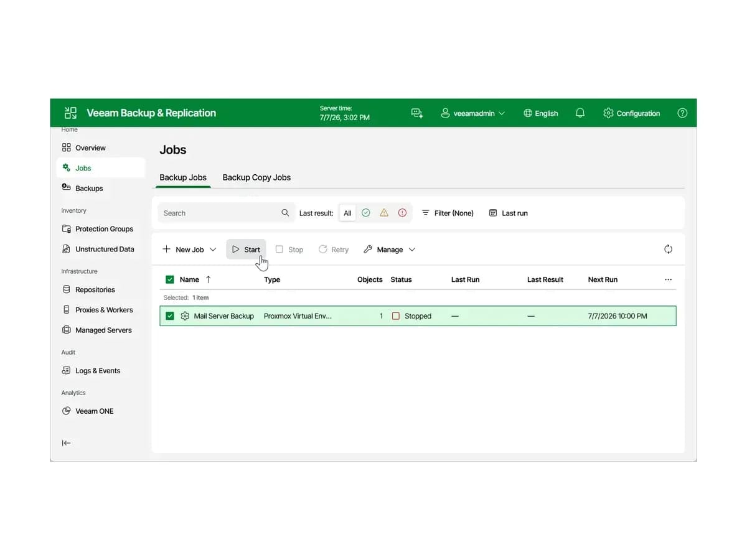Image resolution: width=747 pixels, height=560 pixels.
Task: Click the Overview grid icon
Action: tap(67, 148)
